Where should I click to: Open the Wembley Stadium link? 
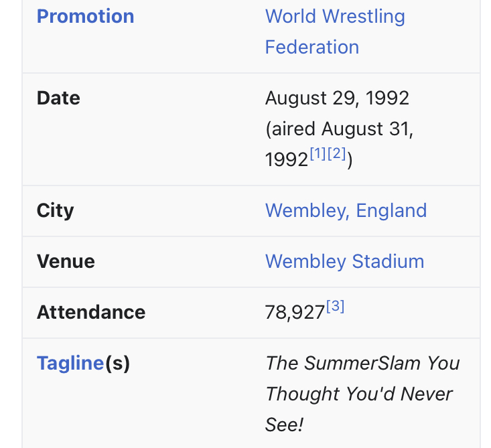coord(344,261)
